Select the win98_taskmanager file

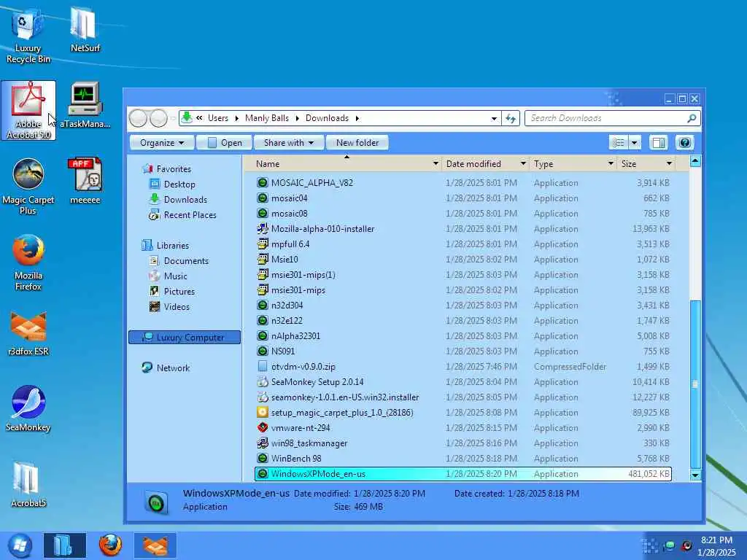(x=463, y=443)
